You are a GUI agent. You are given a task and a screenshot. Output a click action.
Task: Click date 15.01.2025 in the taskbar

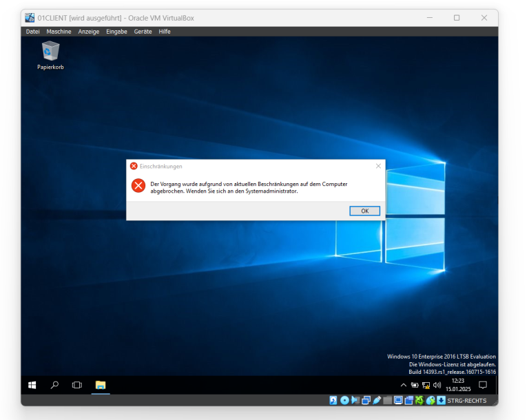point(458,389)
